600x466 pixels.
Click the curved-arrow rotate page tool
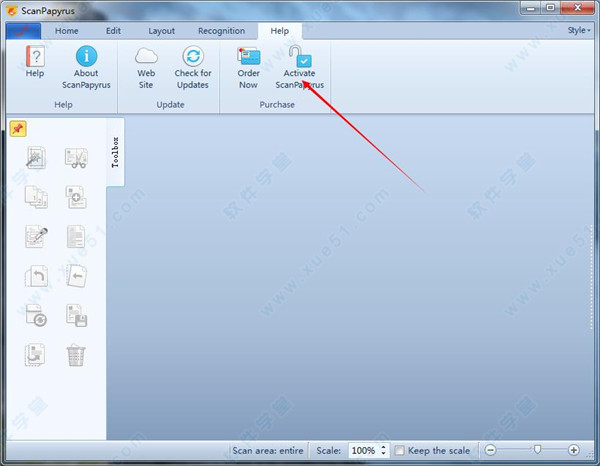pos(36,276)
